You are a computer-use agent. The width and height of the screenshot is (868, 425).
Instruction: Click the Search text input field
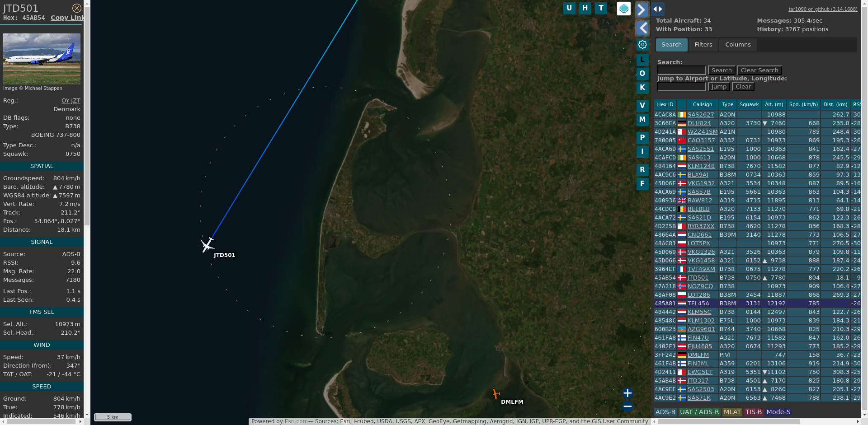(681, 70)
